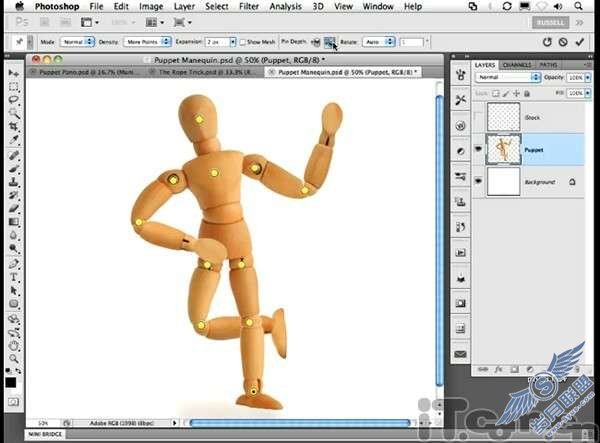Select the Gradient tool
This screenshot has height=443, width=600.
pos(14,222)
